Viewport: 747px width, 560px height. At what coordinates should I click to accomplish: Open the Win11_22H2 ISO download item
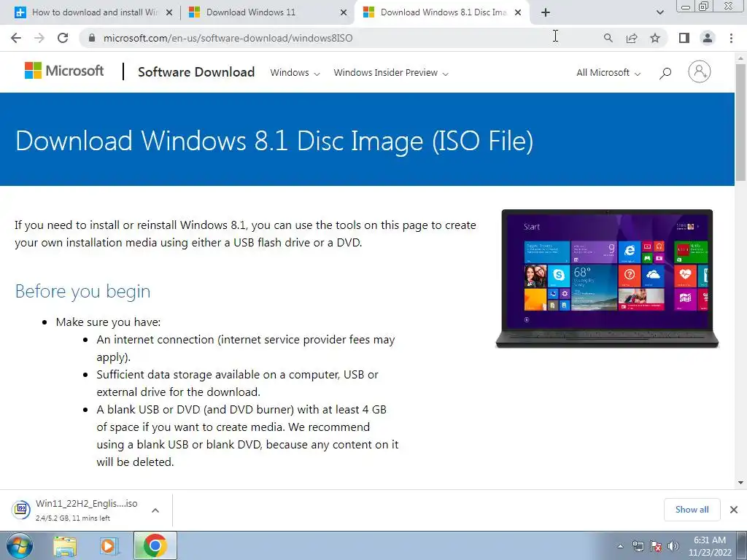pos(76,510)
